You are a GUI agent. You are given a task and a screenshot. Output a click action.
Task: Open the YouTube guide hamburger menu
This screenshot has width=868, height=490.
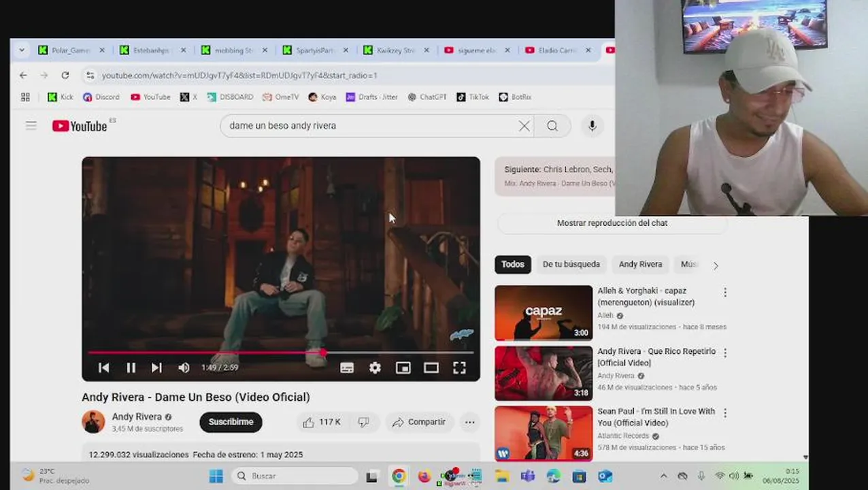(x=31, y=125)
